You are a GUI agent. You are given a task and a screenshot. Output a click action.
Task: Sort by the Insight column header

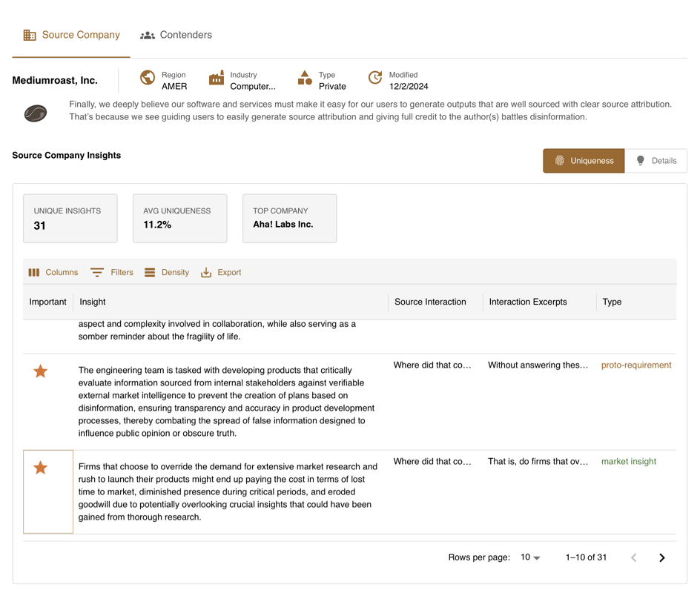coord(93,302)
